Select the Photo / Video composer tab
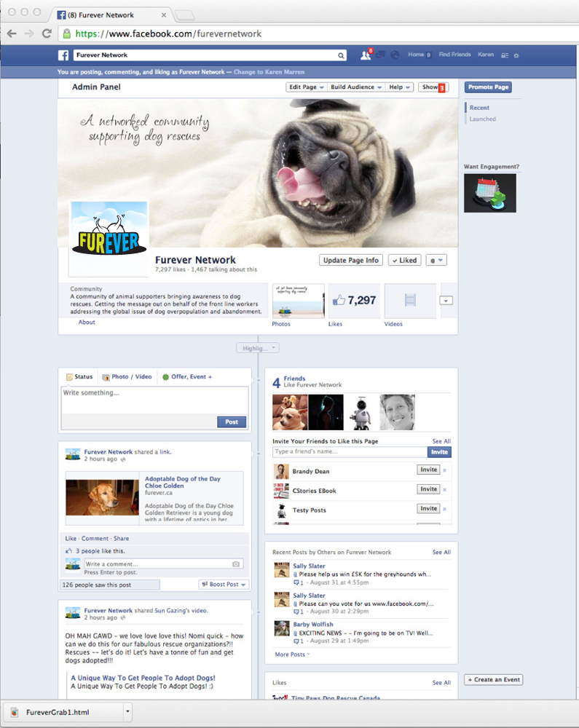Viewport: 579px width, 728px height. pos(127,376)
